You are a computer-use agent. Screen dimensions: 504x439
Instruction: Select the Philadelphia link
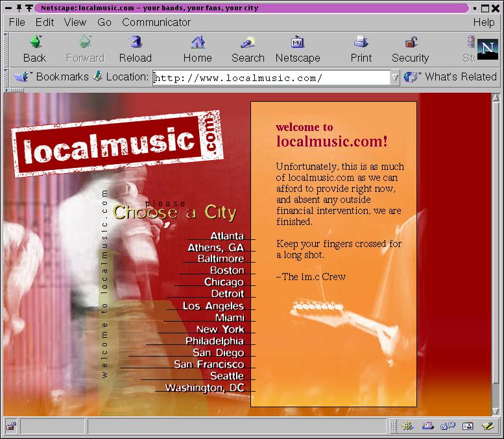(x=215, y=340)
